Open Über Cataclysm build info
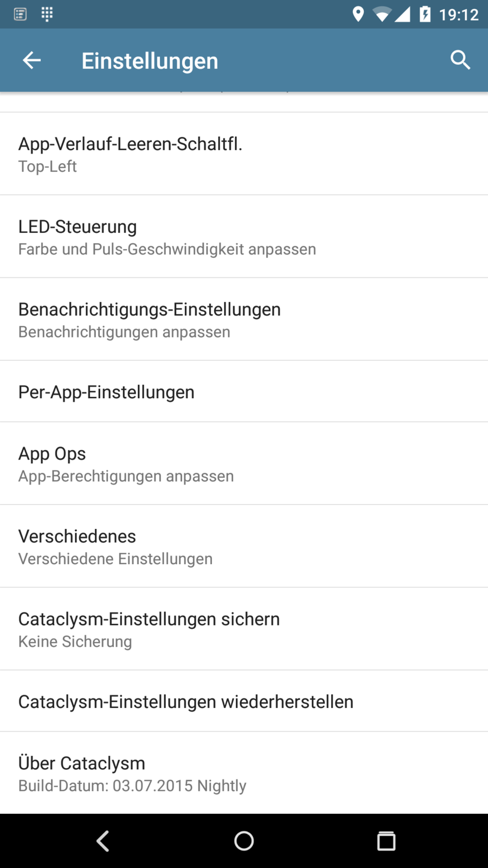The image size is (488, 868). click(244, 773)
